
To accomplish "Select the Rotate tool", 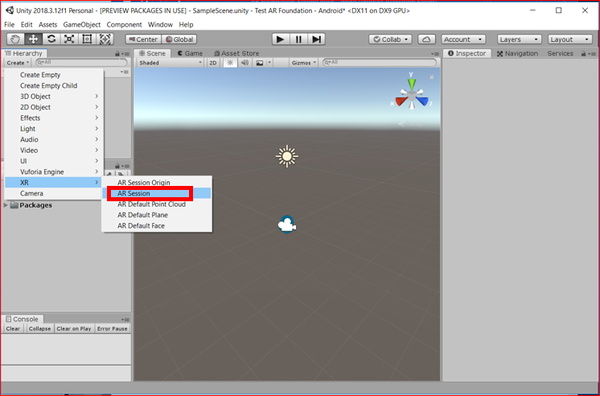I will [x=51, y=39].
